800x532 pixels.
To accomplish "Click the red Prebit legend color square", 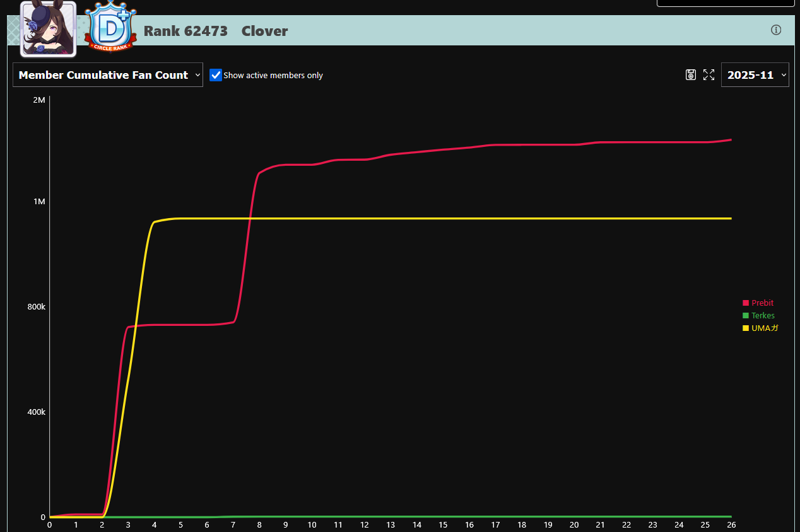I will tap(746, 303).
